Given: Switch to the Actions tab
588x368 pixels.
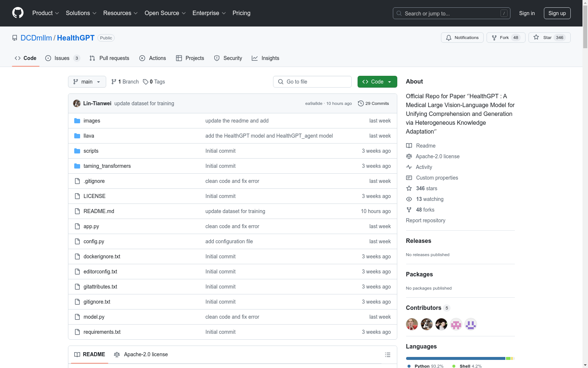Looking at the screenshot, I should 153,58.
